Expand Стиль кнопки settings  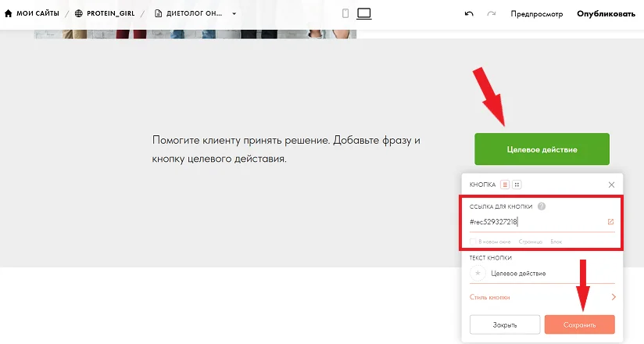542,297
